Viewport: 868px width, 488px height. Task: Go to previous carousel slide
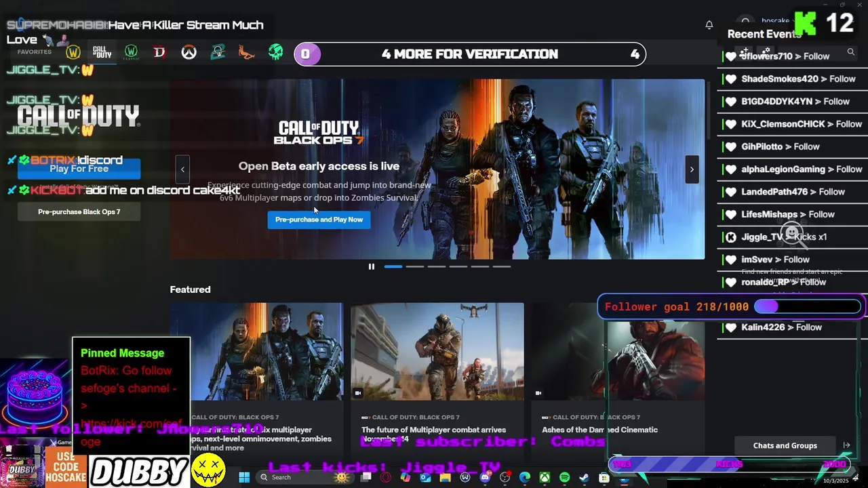[x=182, y=169]
